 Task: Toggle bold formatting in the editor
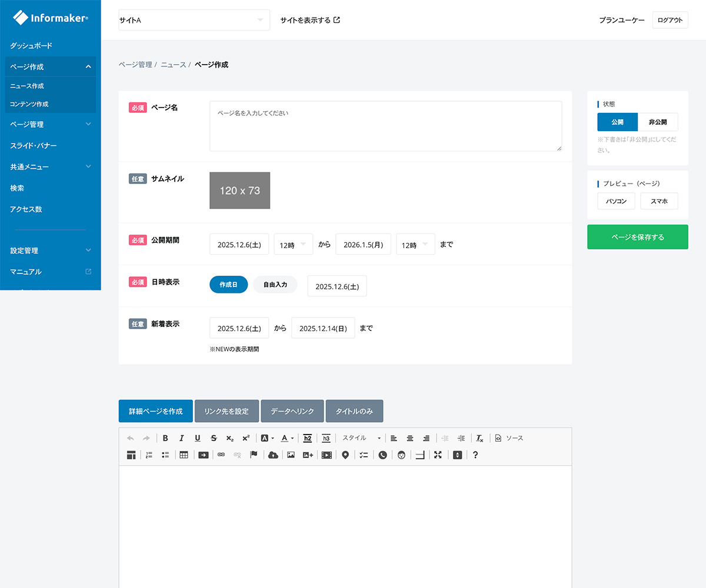[x=165, y=438]
